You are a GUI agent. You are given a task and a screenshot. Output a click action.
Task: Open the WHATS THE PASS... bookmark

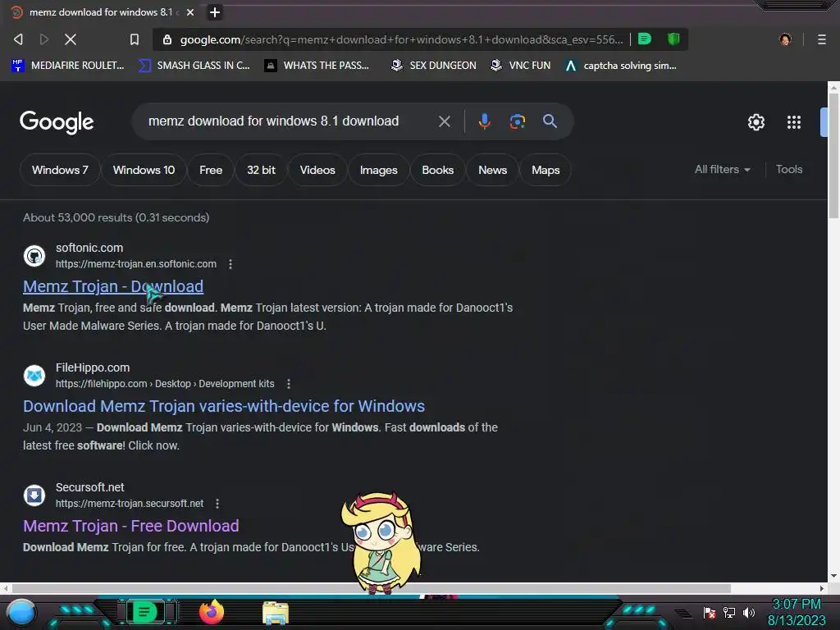317,66
